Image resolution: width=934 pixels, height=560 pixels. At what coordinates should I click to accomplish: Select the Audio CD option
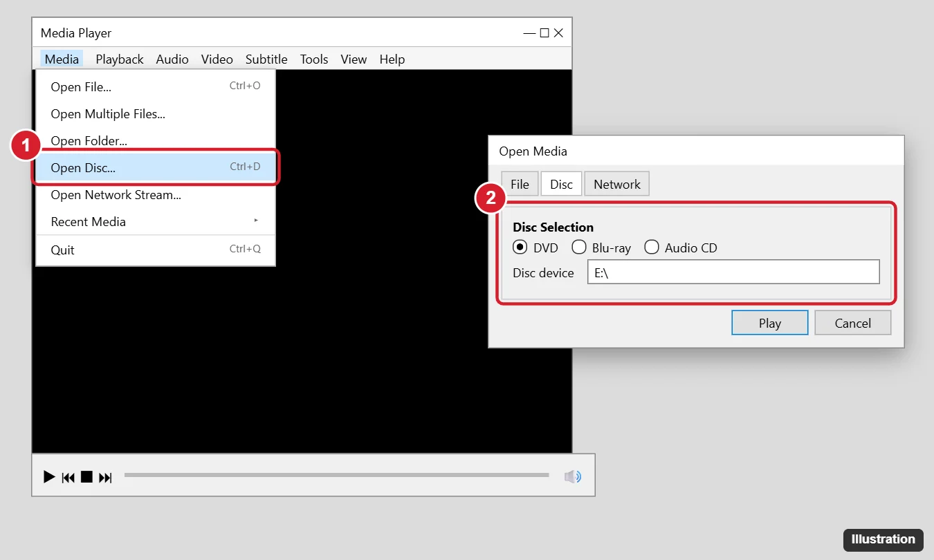651,247
